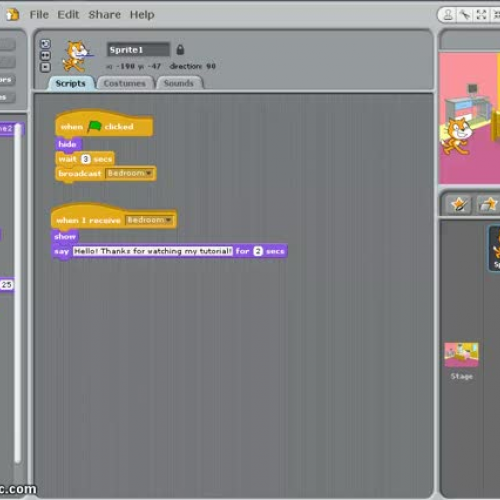This screenshot has height=500, width=500.
Task: Click the 'say' label of the say block
Action: click(61, 252)
